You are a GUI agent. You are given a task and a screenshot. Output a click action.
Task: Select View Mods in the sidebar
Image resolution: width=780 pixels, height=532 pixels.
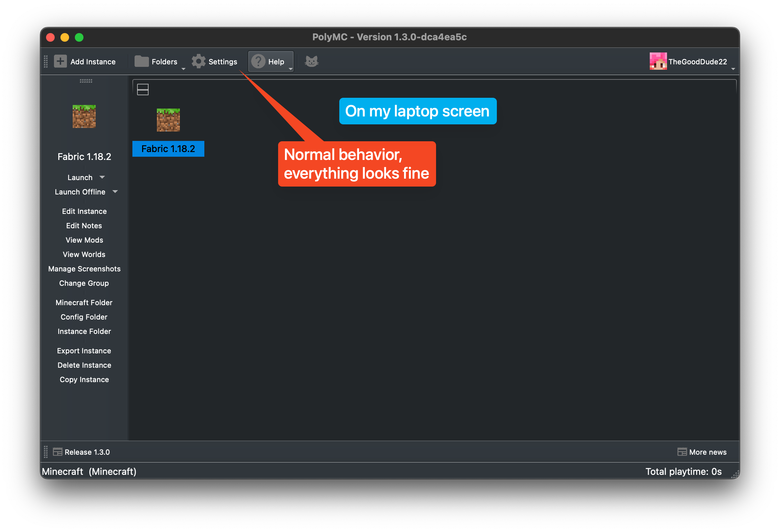[84, 240]
